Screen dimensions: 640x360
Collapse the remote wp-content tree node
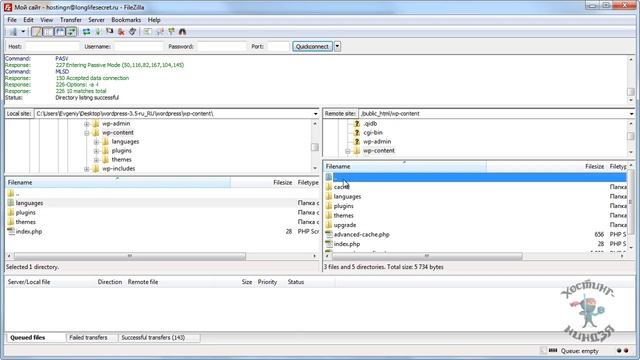point(348,151)
